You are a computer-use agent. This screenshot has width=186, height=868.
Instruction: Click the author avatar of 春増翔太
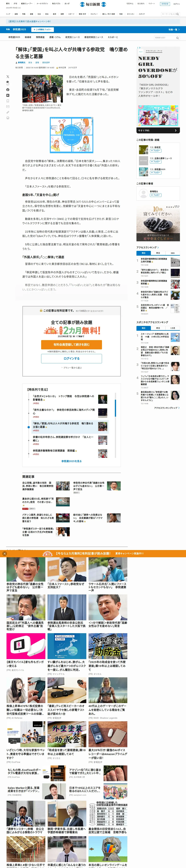[x=143, y=193]
